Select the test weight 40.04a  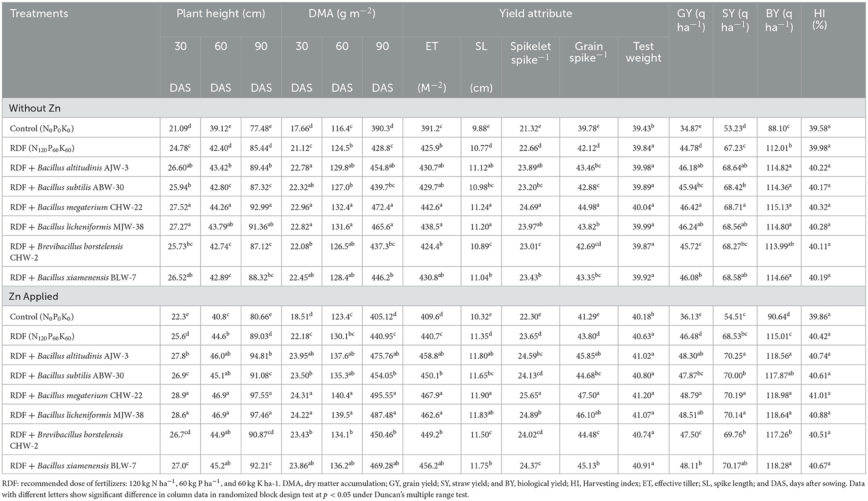pyautogui.click(x=643, y=207)
